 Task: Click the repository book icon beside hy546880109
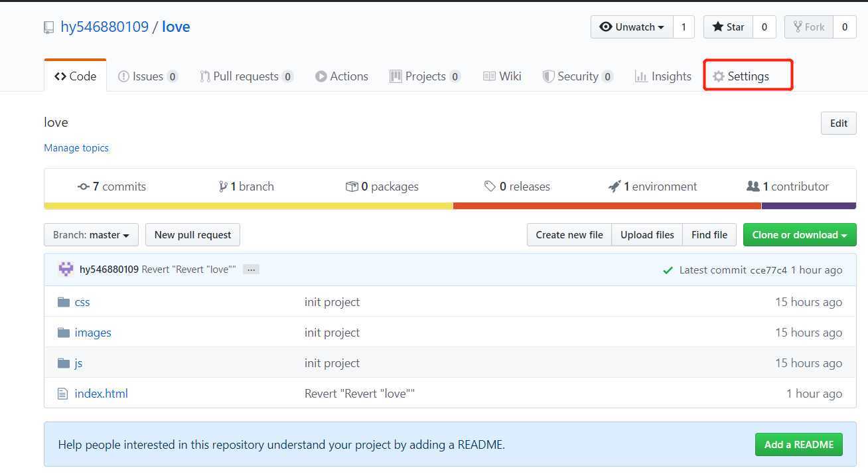click(48, 27)
